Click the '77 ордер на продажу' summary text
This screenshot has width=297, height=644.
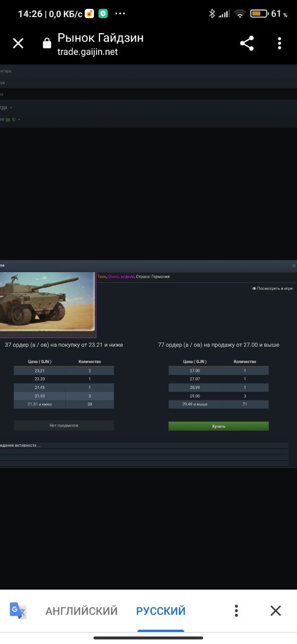[219, 345]
